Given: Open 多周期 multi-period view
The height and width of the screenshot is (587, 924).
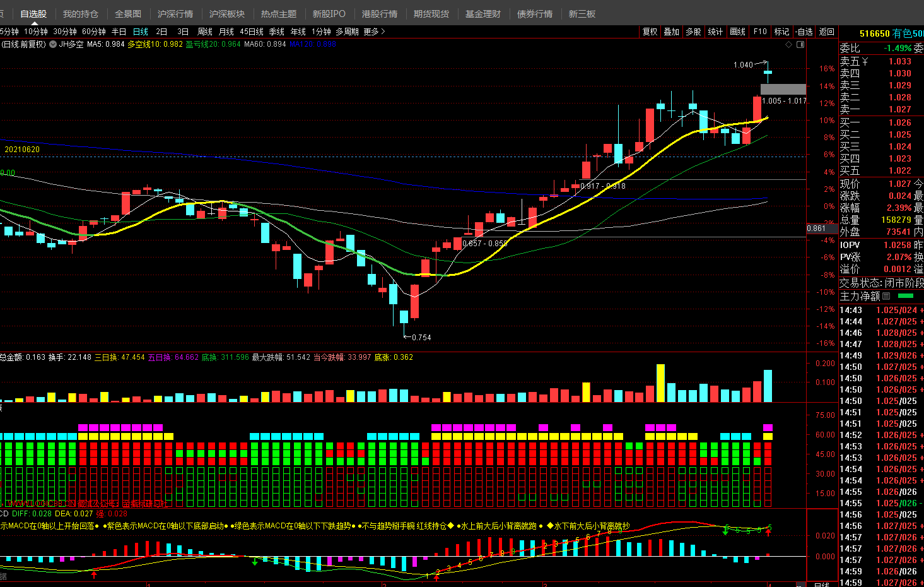Looking at the screenshot, I should pos(347,32).
